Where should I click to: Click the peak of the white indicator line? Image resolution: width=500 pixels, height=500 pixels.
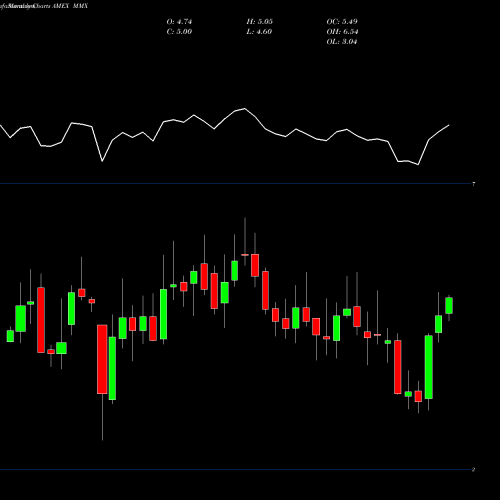click(x=245, y=109)
